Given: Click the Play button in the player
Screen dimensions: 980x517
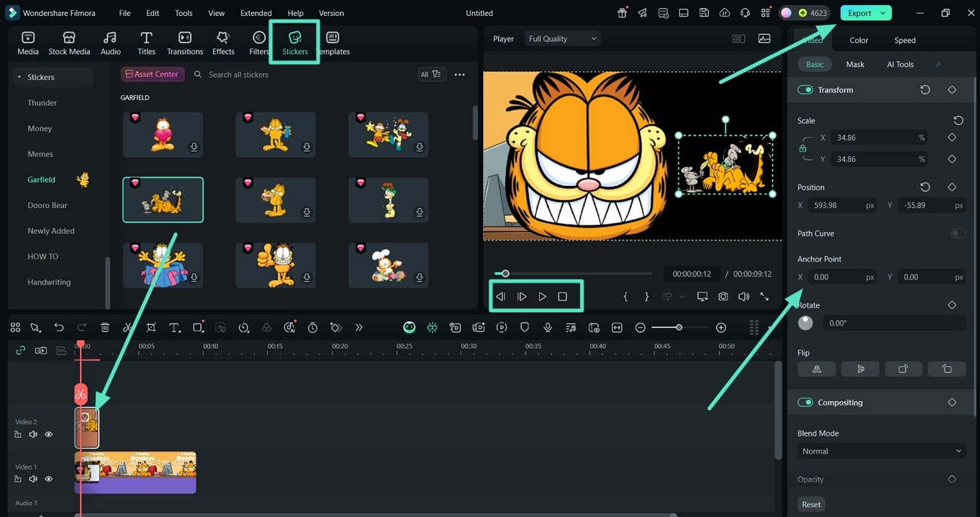Looking at the screenshot, I should [542, 297].
